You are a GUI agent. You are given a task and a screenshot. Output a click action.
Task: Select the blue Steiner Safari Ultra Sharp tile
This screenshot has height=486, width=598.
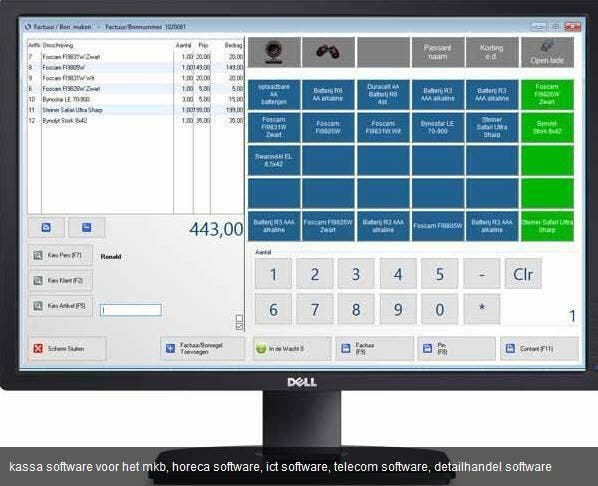click(492, 127)
